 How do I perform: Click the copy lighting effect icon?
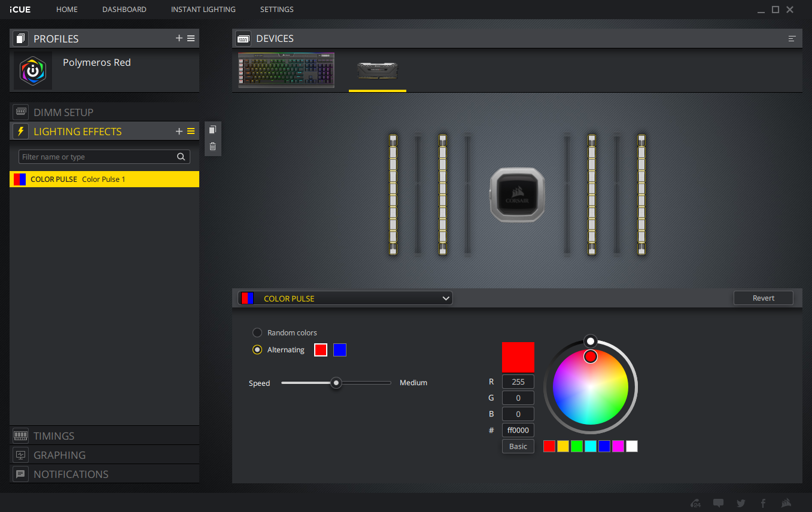tap(212, 130)
